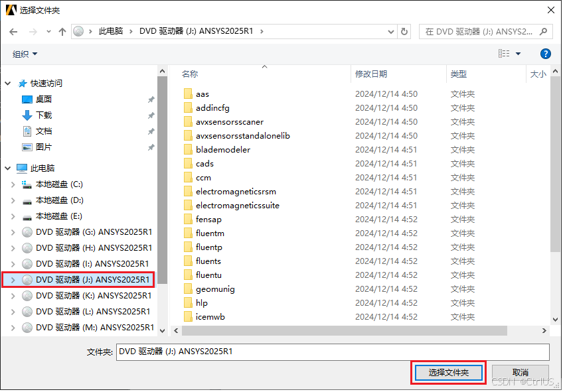The image size is (563, 392).
Task: Open recent locations dropdown arrow
Action: click(48, 32)
